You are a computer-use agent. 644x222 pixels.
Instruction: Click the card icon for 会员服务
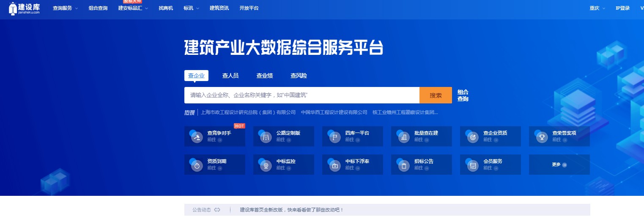point(472,166)
